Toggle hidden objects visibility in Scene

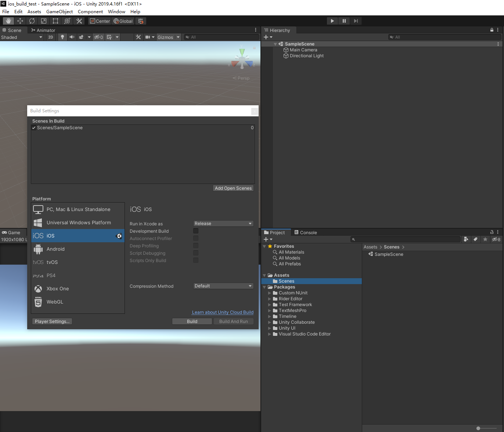point(98,37)
